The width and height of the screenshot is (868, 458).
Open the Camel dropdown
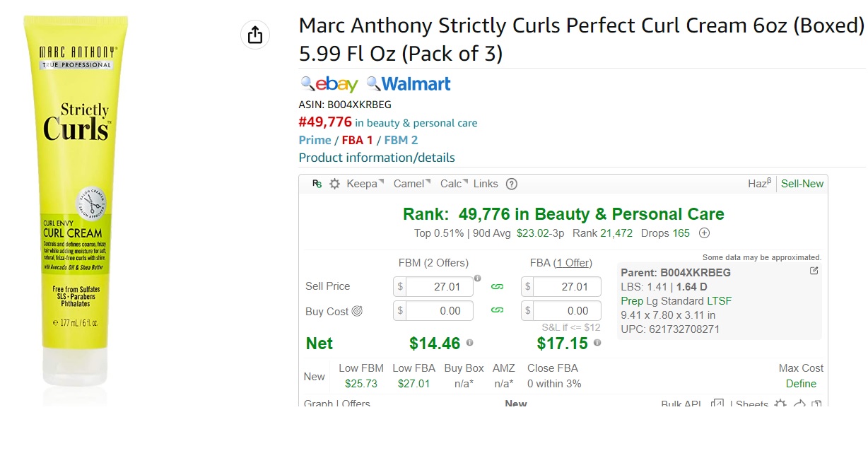coord(412,184)
